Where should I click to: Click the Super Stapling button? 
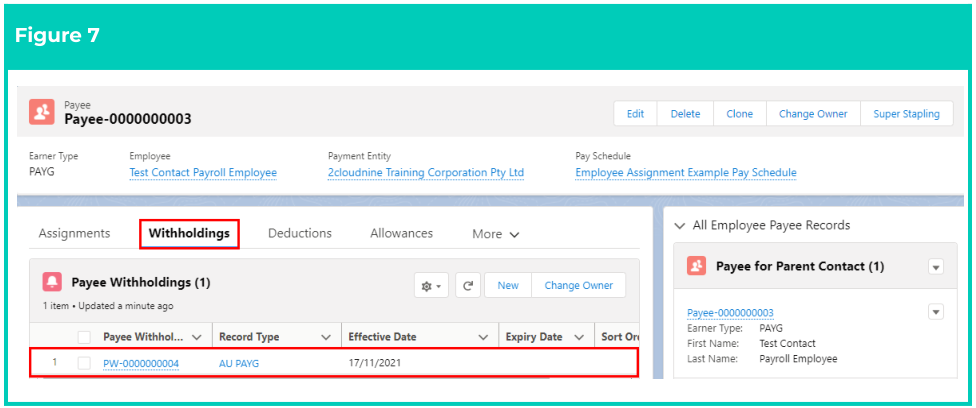pos(906,113)
